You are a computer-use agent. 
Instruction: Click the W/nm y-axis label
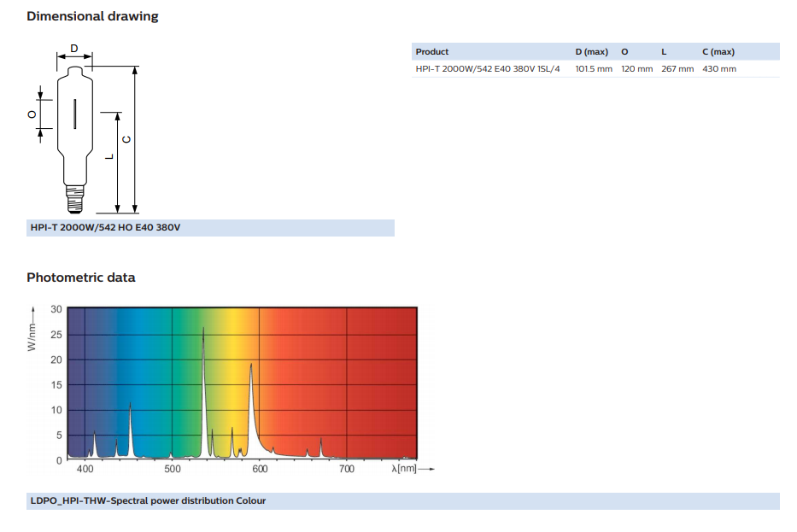pos(32,339)
